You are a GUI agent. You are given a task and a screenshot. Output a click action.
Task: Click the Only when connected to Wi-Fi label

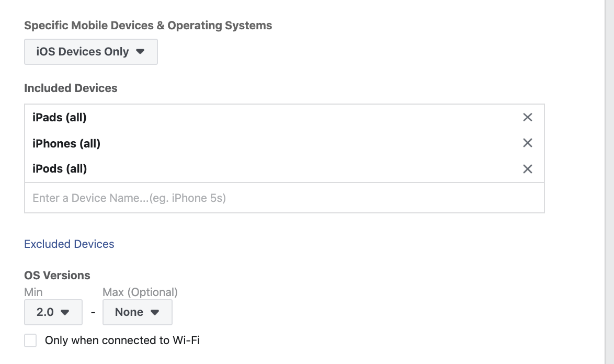tap(122, 340)
